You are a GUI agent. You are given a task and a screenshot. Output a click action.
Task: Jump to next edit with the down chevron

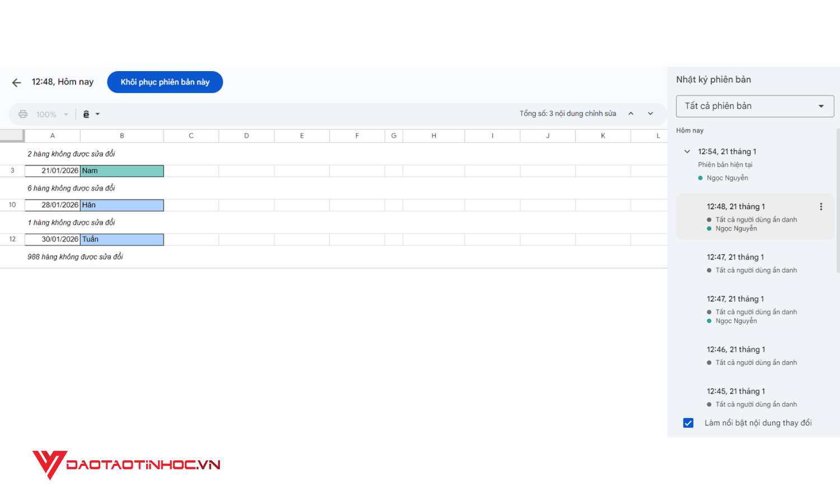[650, 113]
